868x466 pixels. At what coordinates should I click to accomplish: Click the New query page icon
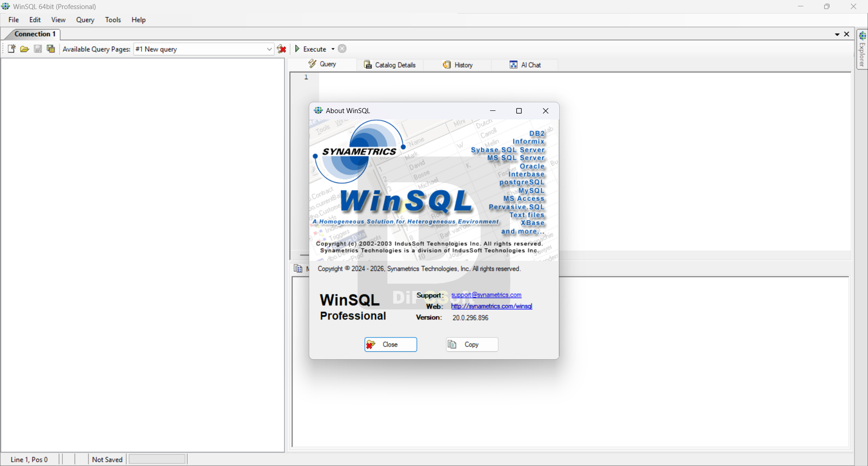click(x=12, y=49)
